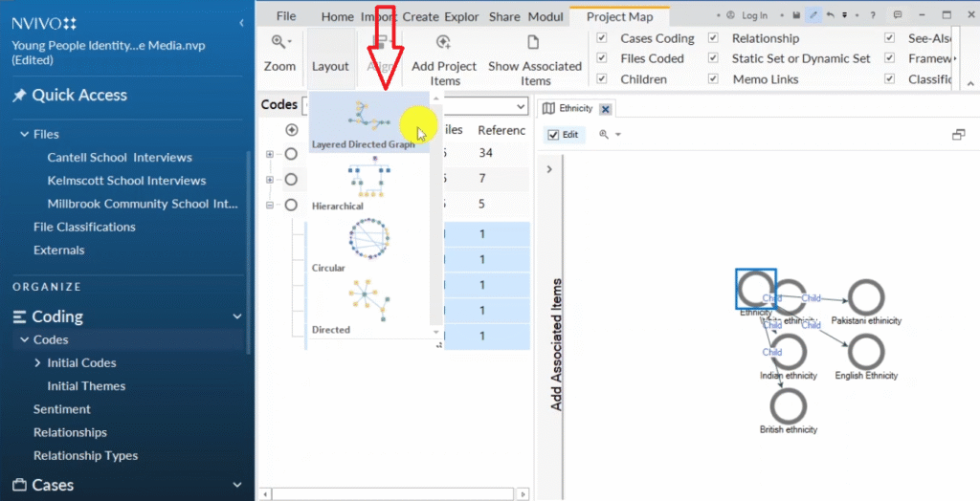
Task: Expand the Add Associated Items panel
Action: (548, 169)
